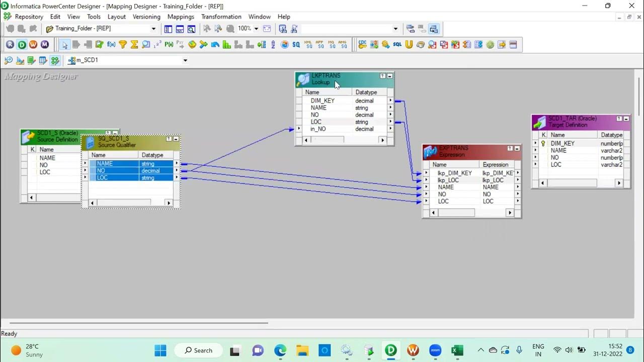The height and width of the screenshot is (362, 644).
Task: Add a Rank bar-chart transformation
Action: [x=227, y=45]
